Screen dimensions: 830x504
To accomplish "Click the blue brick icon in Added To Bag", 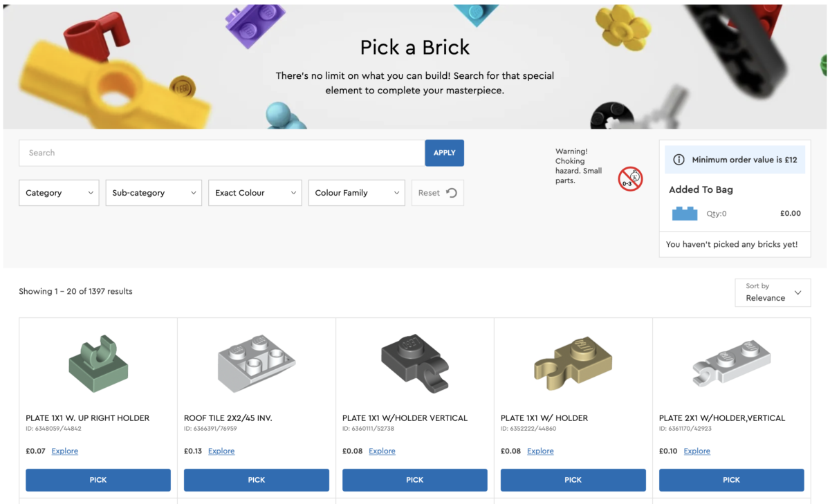I will pos(684,213).
